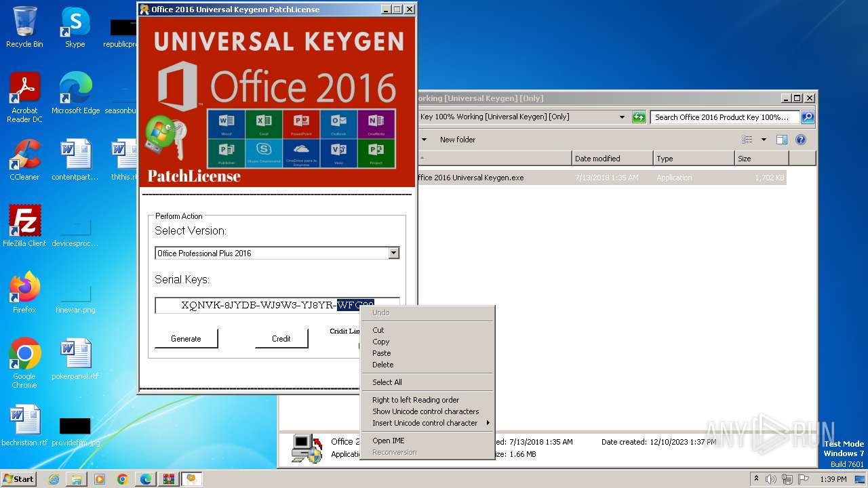The height and width of the screenshot is (488, 868).
Task: Choose Delete from the context menu
Action: click(427, 365)
